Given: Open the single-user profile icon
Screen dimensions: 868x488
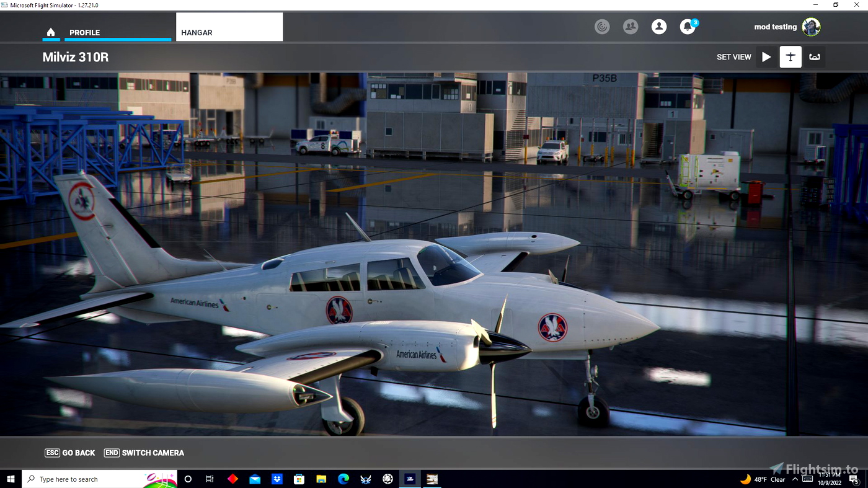Looking at the screenshot, I should (x=659, y=27).
